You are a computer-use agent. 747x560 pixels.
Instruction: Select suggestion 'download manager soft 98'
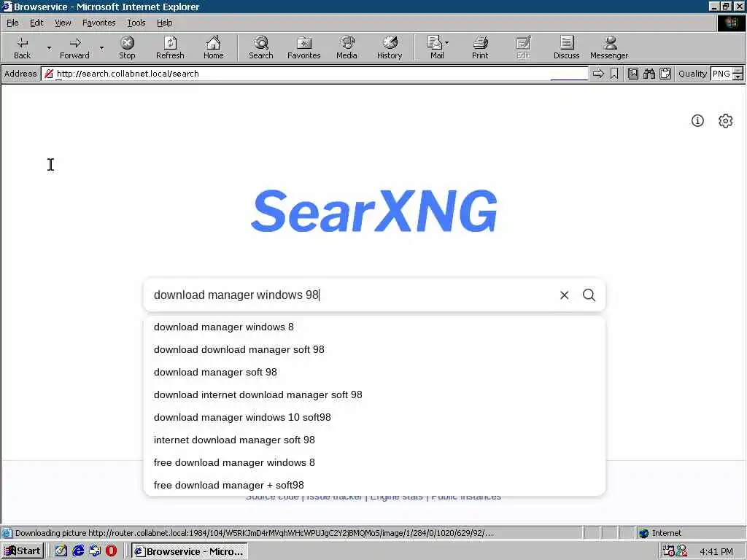(374, 372)
